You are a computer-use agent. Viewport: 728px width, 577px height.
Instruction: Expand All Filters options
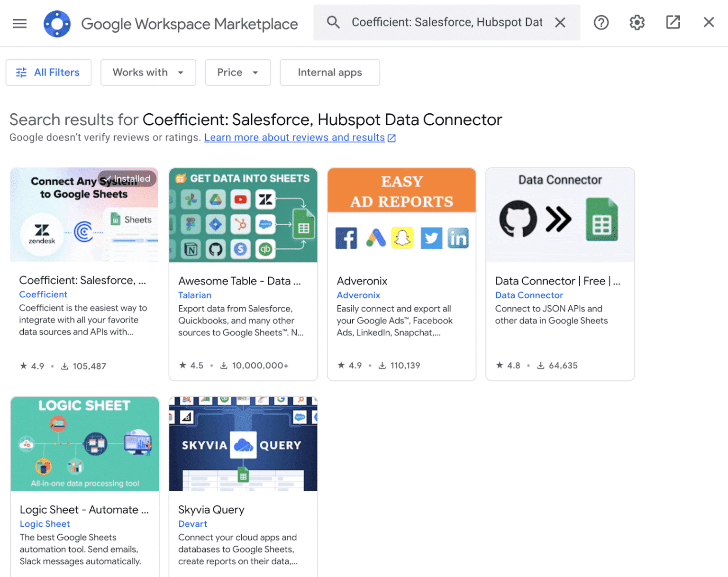48,72
